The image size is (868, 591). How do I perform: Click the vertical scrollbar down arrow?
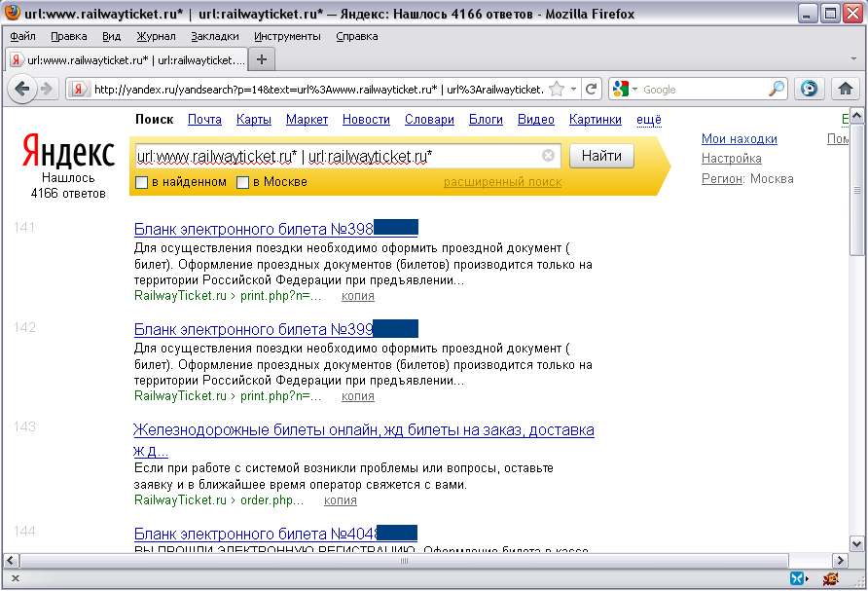click(856, 543)
